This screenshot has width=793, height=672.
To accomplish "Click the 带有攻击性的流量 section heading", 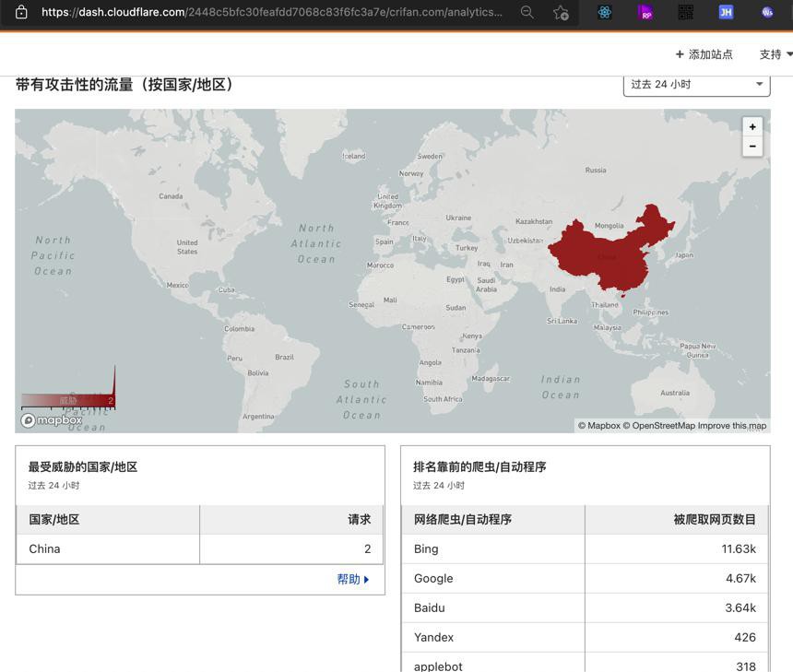I will tap(124, 85).
